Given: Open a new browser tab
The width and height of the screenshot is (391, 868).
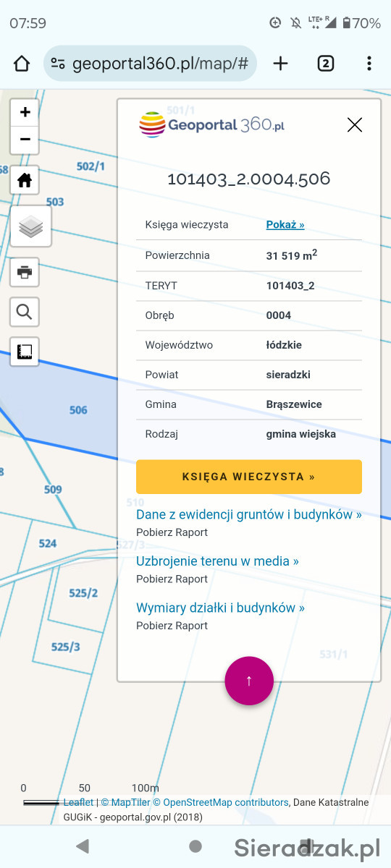Looking at the screenshot, I should pos(280,64).
